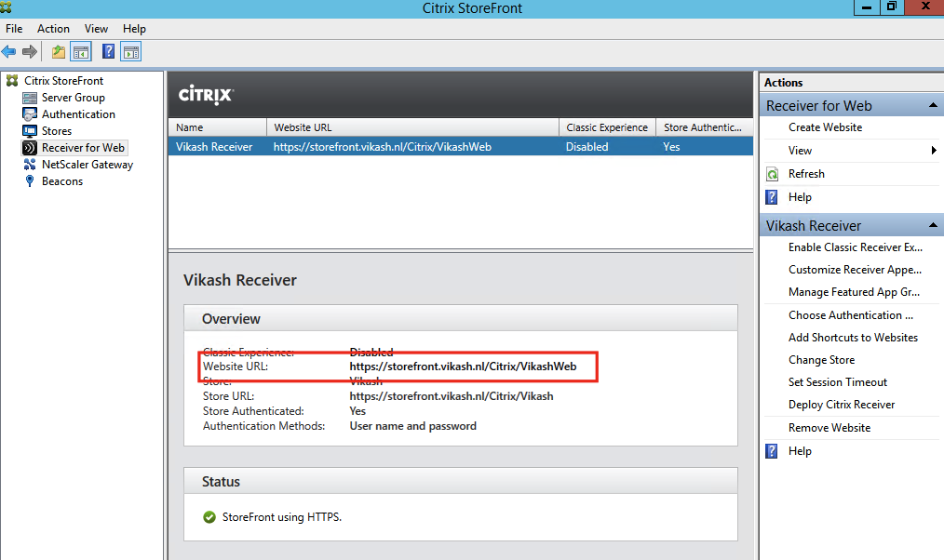The width and height of the screenshot is (944, 560).
Task: Click the Vikash Receiver details heading
Action: (240, 280)
